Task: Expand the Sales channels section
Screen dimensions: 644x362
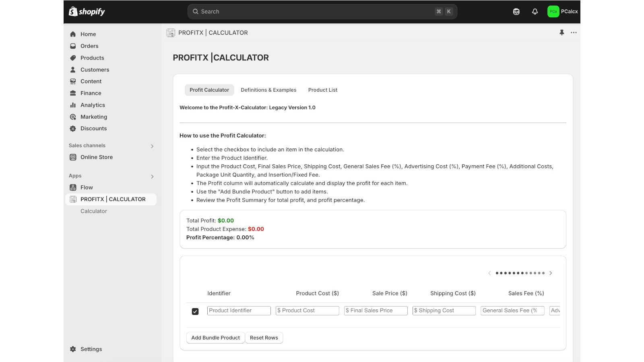Action: 152,146
